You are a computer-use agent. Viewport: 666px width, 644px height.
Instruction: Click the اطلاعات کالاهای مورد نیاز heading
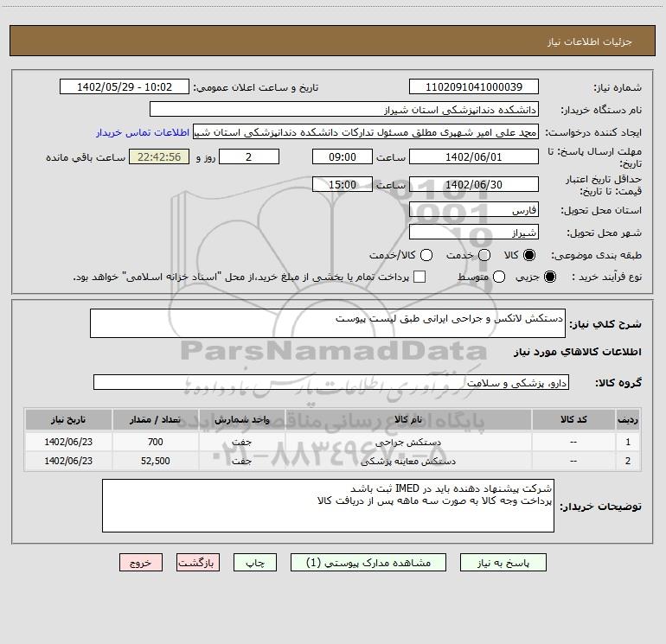[578, 352]
